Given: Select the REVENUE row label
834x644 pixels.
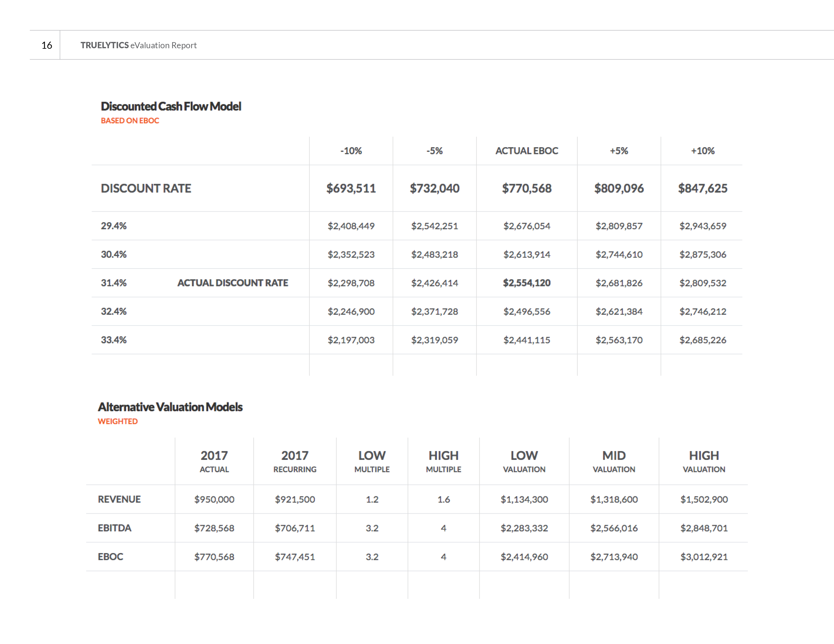Looking at the screenshot, I should [x=119, y=499].
